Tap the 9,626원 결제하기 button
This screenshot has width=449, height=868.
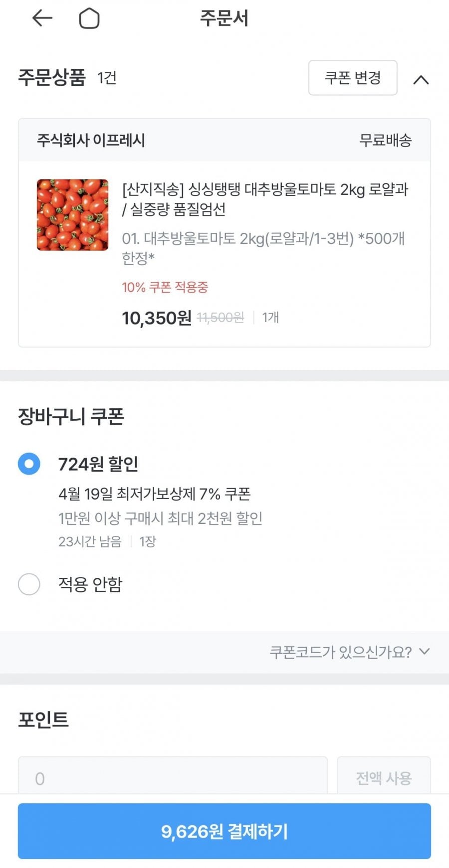[x=224, y=831]
